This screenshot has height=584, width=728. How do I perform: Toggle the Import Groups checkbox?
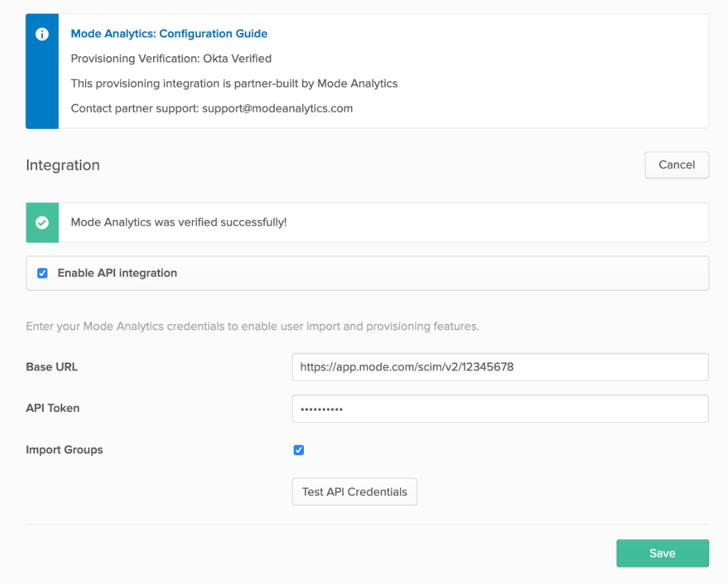click(x=299, y=450)
